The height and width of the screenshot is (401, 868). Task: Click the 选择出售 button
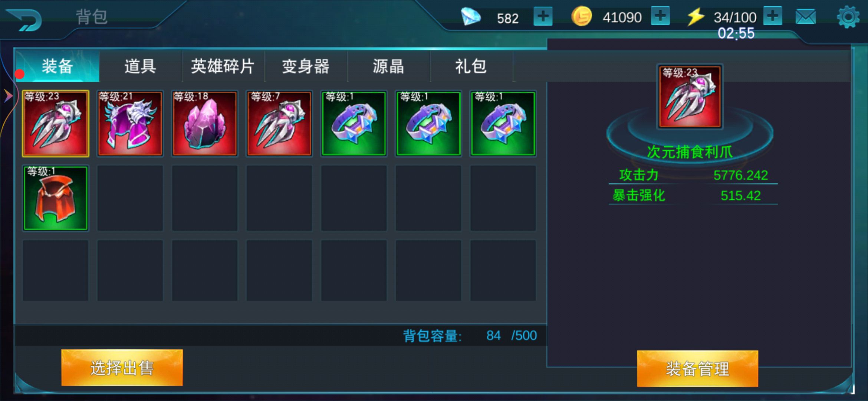(x=122, y=368)
